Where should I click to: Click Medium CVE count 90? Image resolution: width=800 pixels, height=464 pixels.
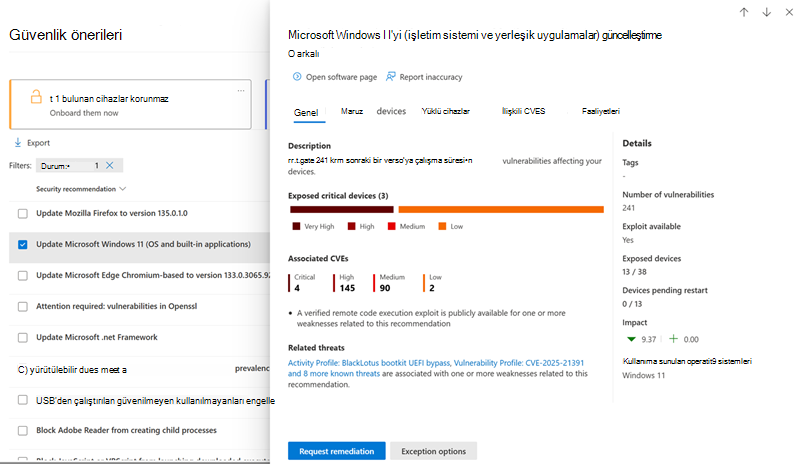385,288
